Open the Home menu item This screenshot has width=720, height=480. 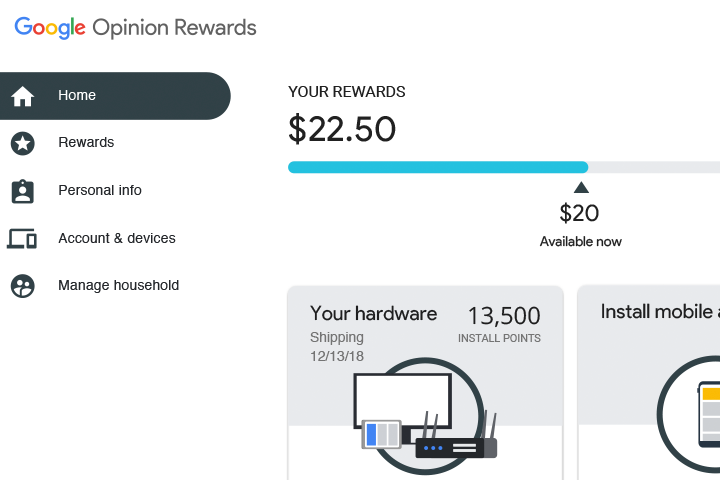(77, 96)
